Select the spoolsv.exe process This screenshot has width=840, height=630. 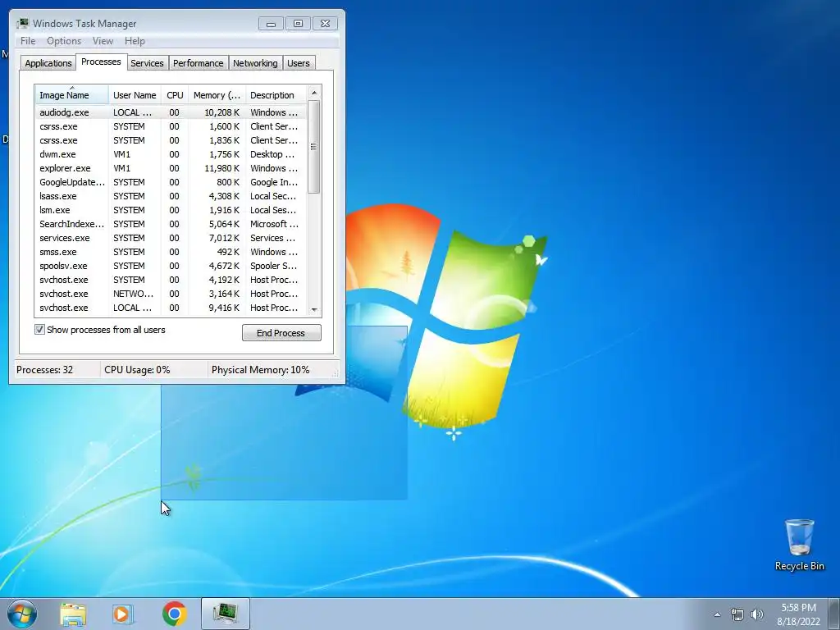[171, 266]
